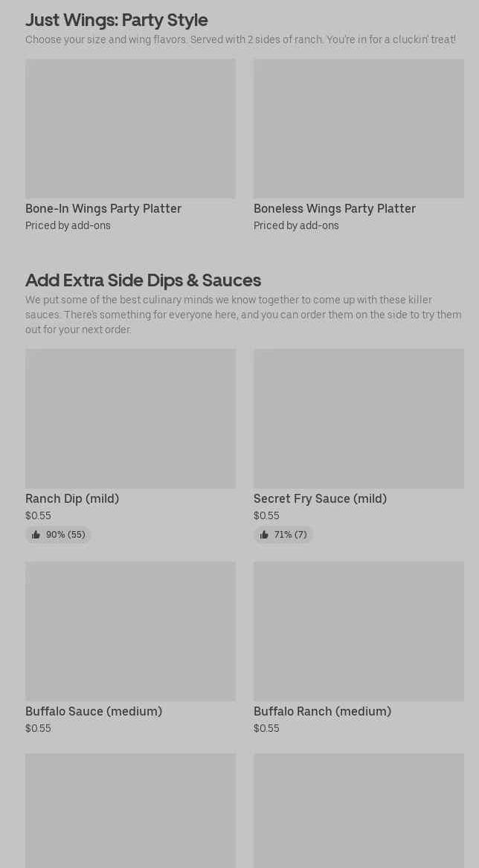Open the Boneless Wings Party Platter image

coord(359,129)
